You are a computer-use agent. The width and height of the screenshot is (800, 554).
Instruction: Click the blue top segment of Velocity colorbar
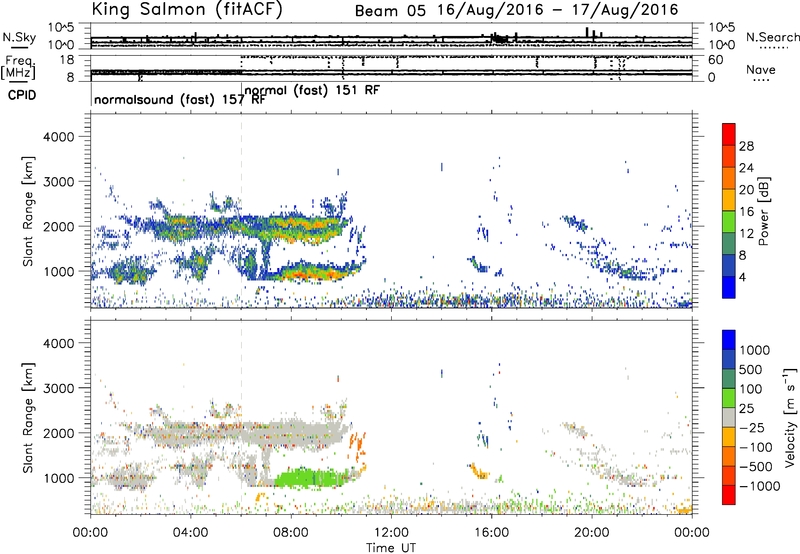coord(729,339)
